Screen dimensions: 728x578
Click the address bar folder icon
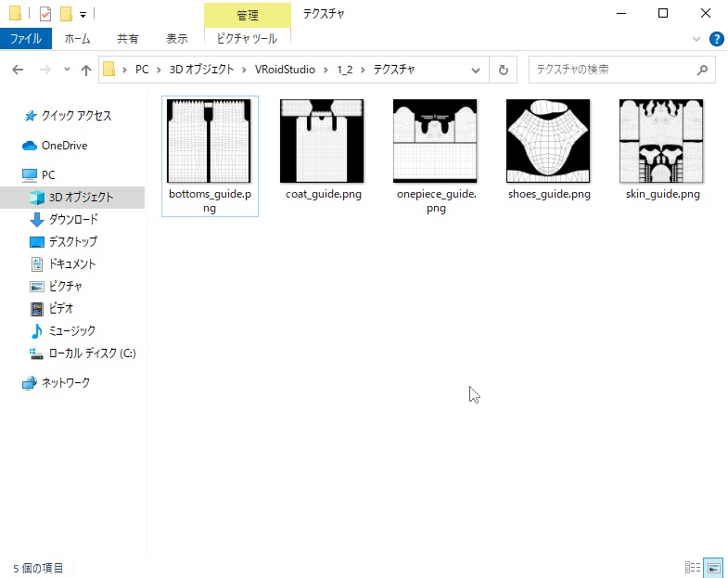click(109, 70)
